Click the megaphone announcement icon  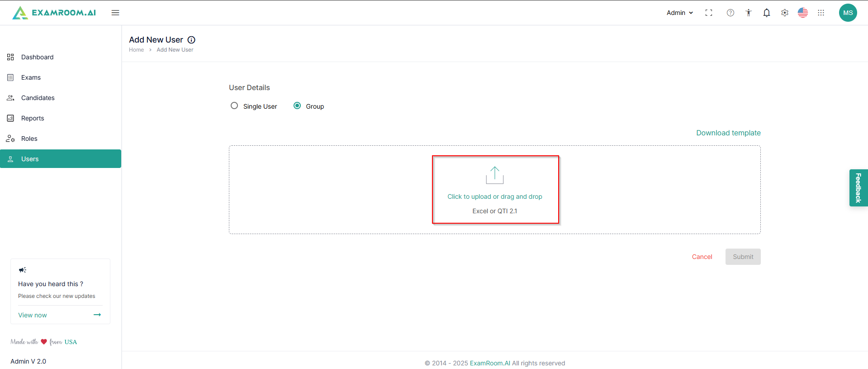23,270
